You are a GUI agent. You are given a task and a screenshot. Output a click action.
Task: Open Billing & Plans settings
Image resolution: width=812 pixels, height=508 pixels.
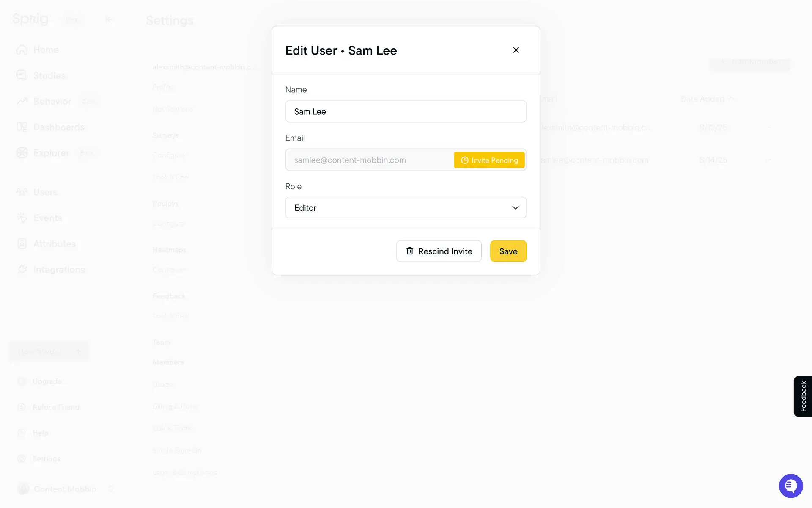tap(175, 406)
